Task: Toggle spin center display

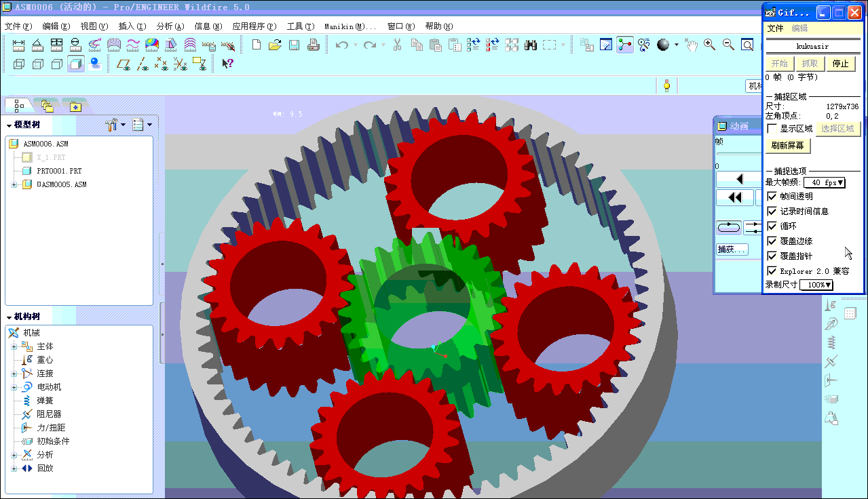Action: point(625,45)
